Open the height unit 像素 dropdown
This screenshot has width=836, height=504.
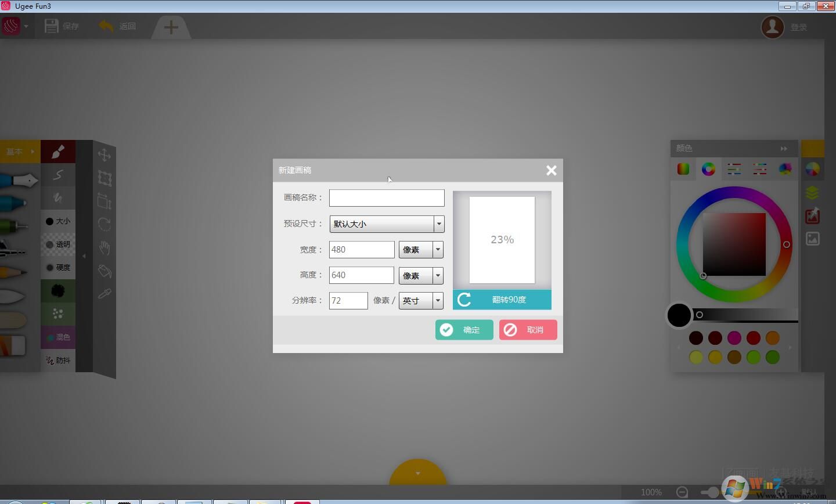421,275
